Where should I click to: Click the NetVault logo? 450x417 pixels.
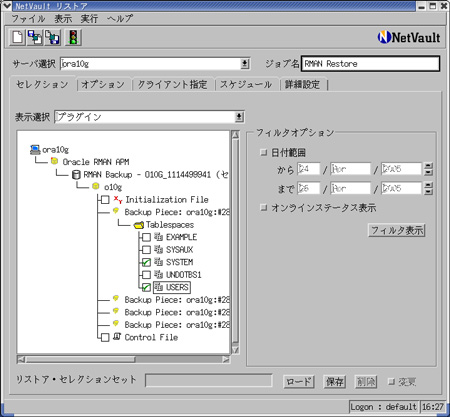click(409, 37)
